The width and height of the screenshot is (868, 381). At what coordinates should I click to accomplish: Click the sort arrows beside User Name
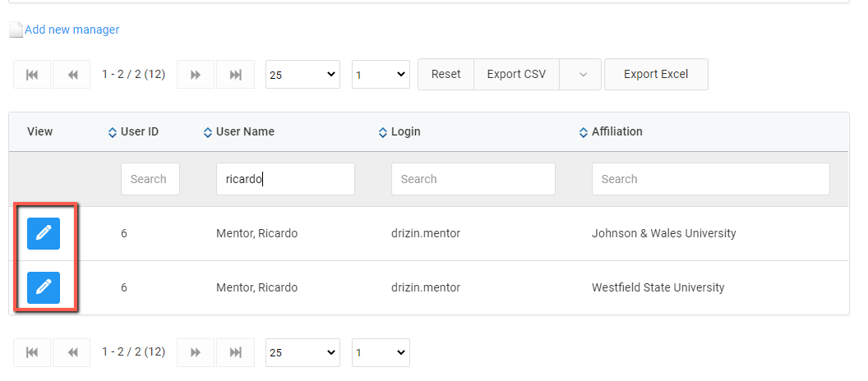tap(208, 133)
